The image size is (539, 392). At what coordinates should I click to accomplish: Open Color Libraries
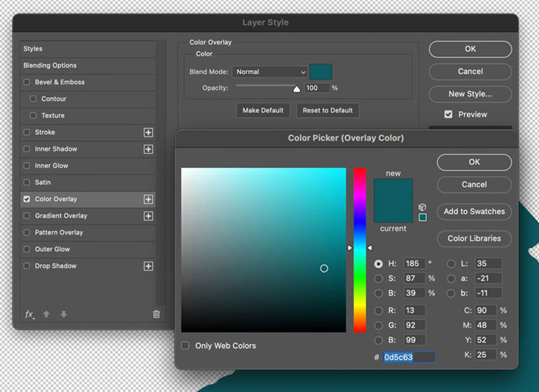pos(474,239)
